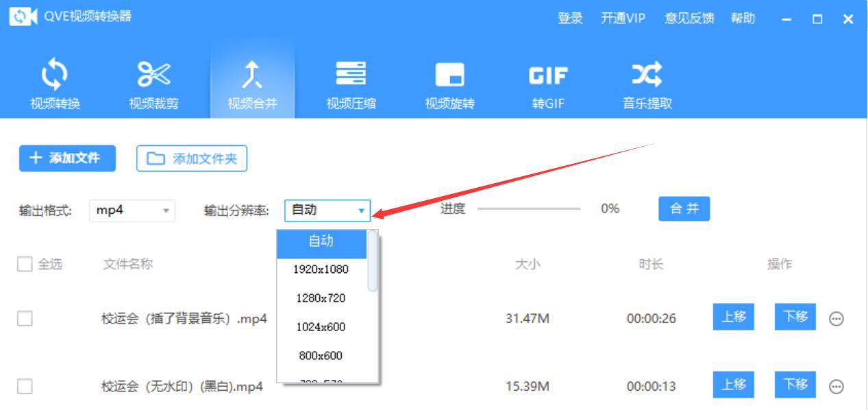Screen dimensions: 868x410
Task: Collapse the 输出分辨率 自动 dropdown
Action: tap(327, 210)
